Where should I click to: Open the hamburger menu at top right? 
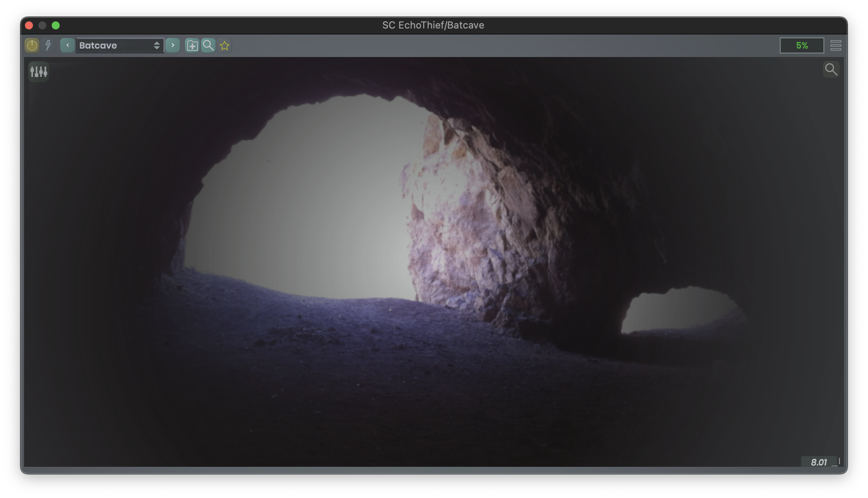pyautogui.click(x=835, y=45)
